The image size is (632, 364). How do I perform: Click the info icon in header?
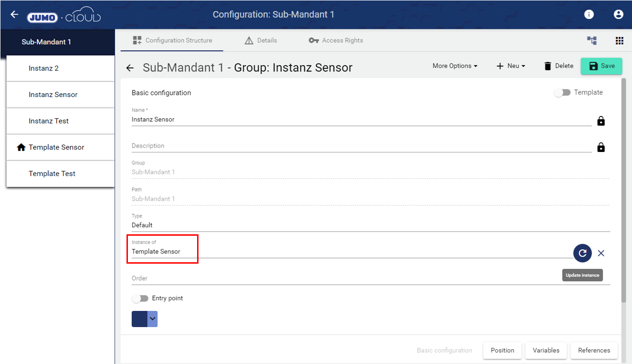(589, 15)
